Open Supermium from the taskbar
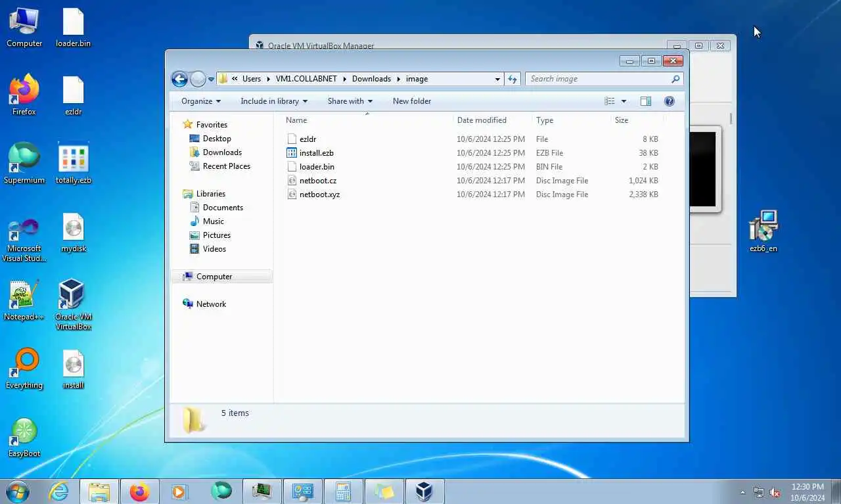This screenshot has height=504, width=841. click(x=221, y=491)
